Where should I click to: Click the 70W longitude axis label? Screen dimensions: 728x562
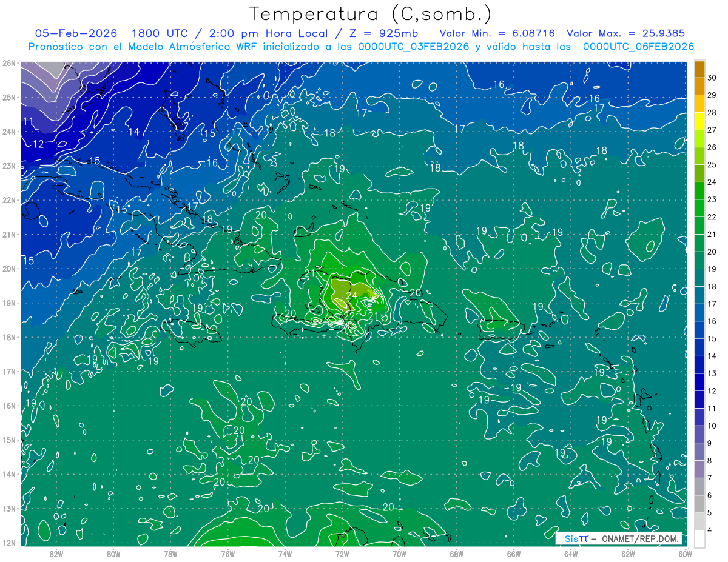point(399,554)
